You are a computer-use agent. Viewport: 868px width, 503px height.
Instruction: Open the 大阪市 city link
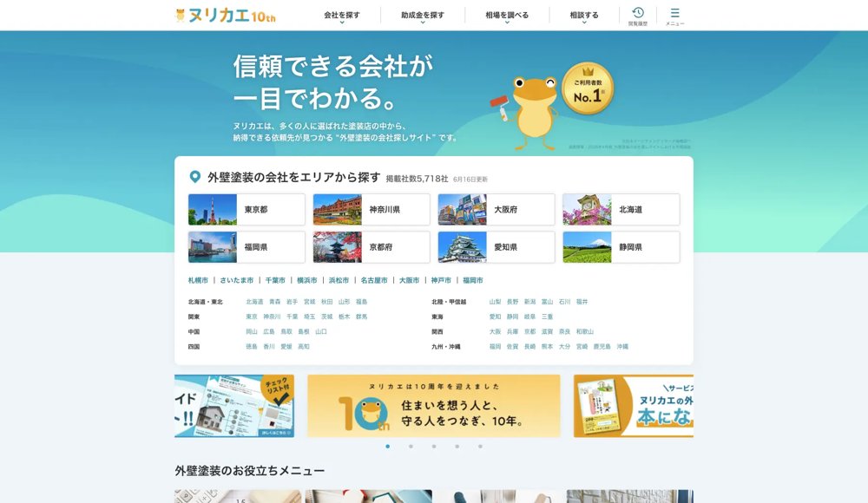[409, 280]
